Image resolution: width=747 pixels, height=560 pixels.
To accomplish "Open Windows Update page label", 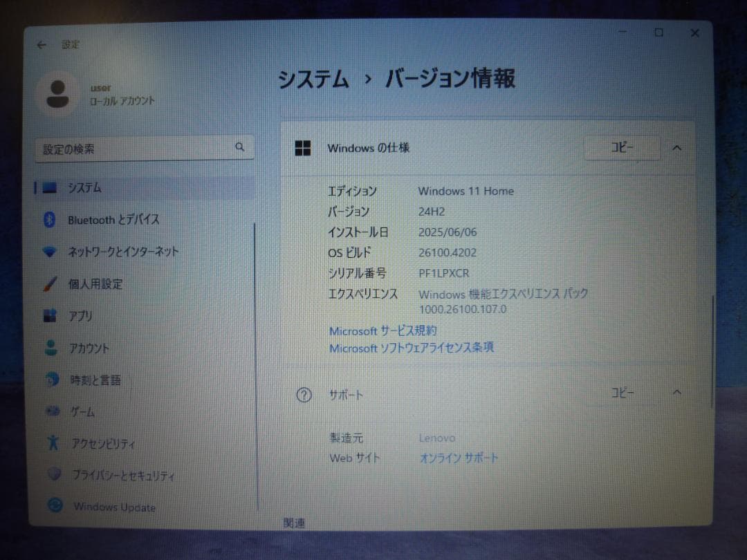I will coord(114,507).
